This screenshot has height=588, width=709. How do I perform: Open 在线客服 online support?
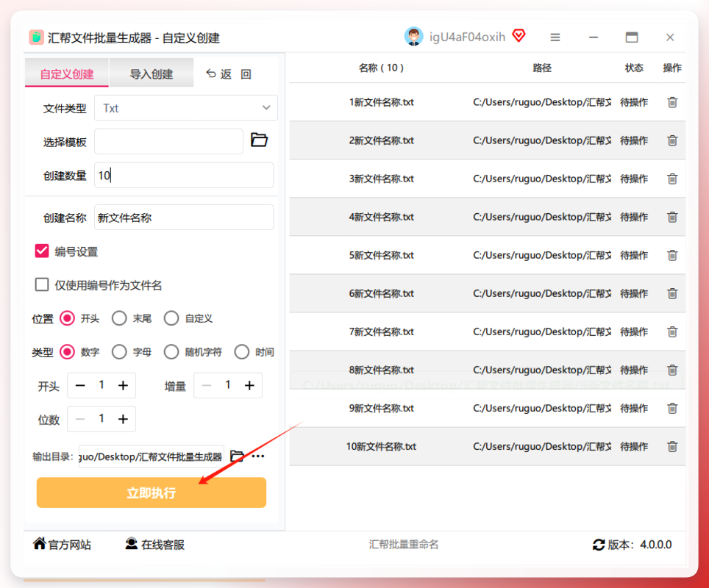click(x=155, y=545)
